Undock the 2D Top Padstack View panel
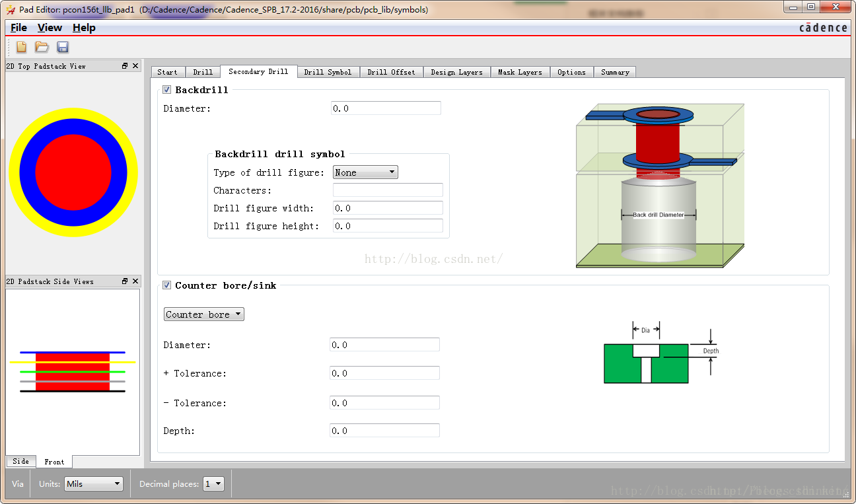 point(125,66)
